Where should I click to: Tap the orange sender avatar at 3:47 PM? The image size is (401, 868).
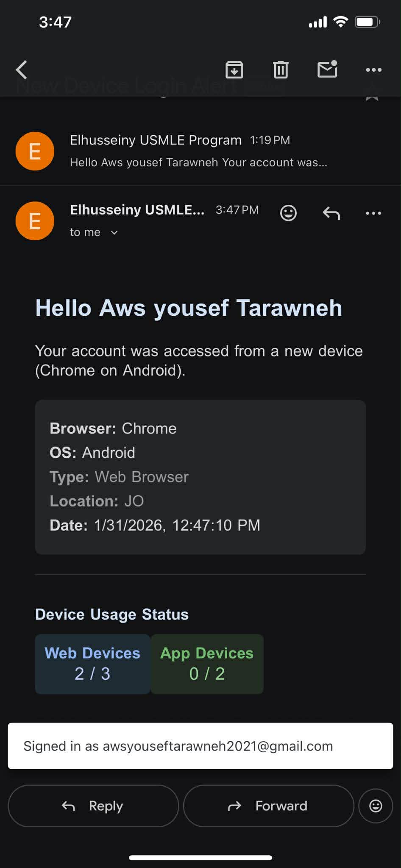[35, 221]
